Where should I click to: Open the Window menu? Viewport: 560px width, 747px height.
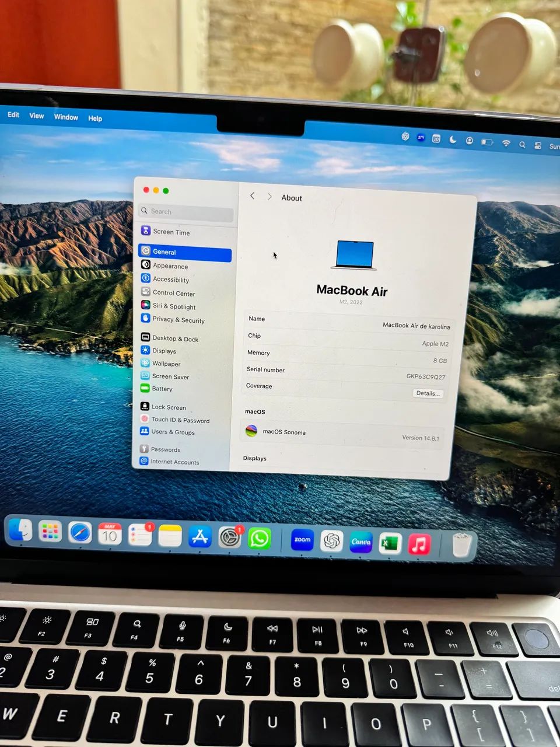pos(66,117)
